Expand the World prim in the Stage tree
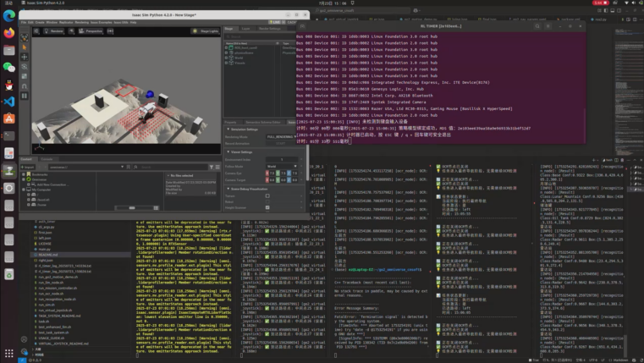This screenshot has width=644, height=363. click(226, 58)
